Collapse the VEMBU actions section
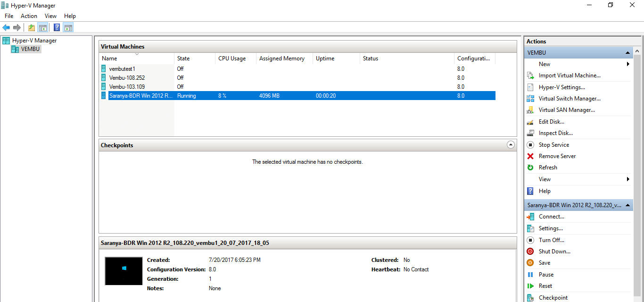The height and width of the screenshot is (302, 644). pos(627,53)
